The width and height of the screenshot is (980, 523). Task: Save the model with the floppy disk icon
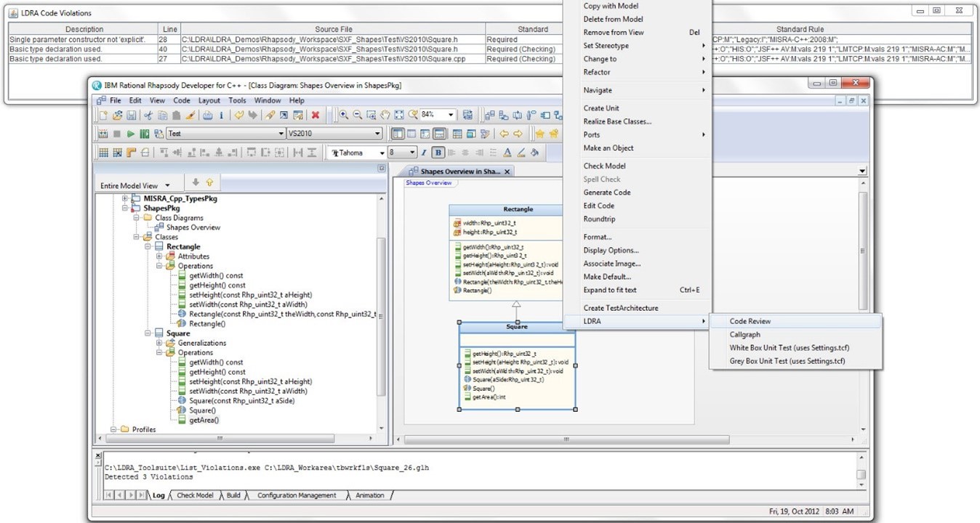pos(131,115)
